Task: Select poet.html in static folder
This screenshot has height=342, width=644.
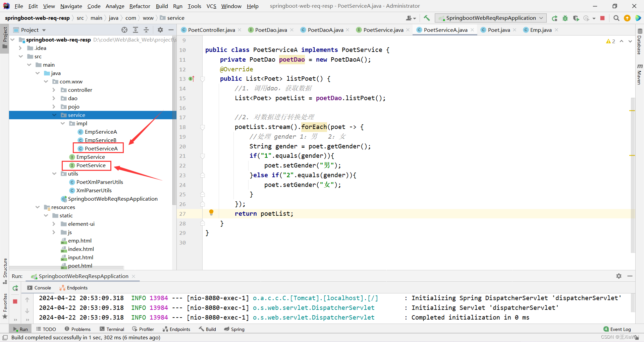Action: pyautogui.click(x=80, y=266)
